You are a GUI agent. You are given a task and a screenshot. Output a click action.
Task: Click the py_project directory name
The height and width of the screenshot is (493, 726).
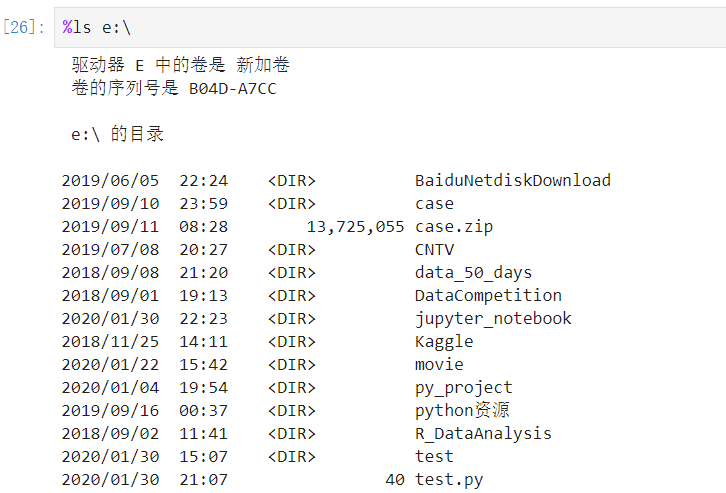[463, 388]
